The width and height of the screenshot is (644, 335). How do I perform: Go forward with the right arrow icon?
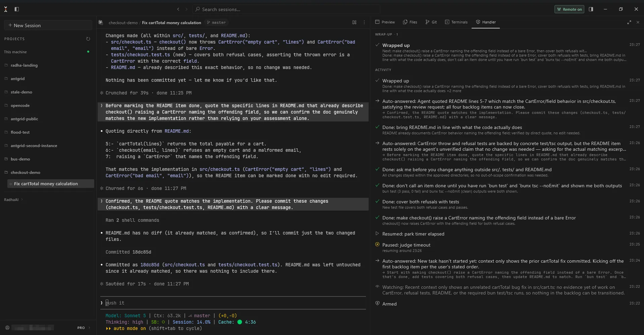tap(186, 9)
